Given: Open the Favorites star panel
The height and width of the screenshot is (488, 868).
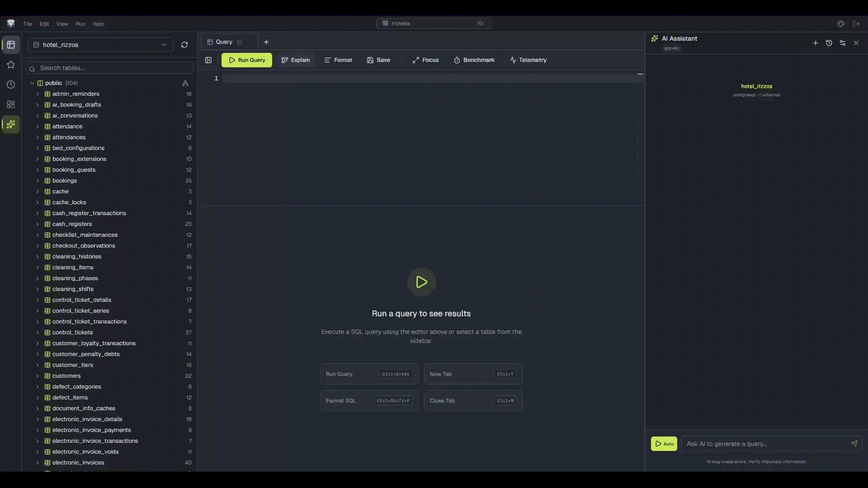Looking at the screenshot, I should click(x=10, y=65).
